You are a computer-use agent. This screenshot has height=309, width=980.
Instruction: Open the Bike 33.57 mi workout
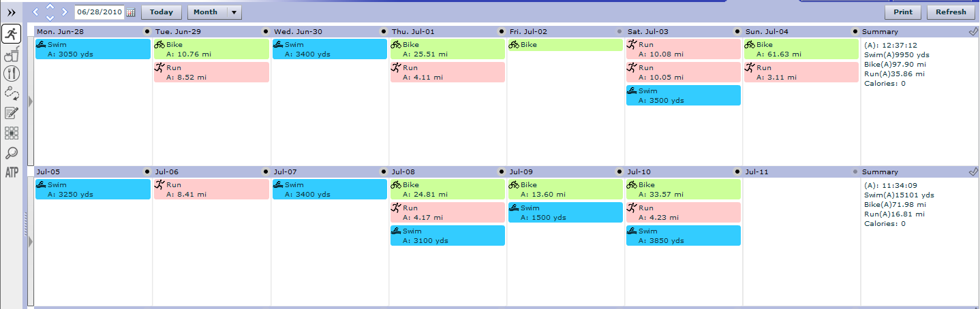[683, 189]
